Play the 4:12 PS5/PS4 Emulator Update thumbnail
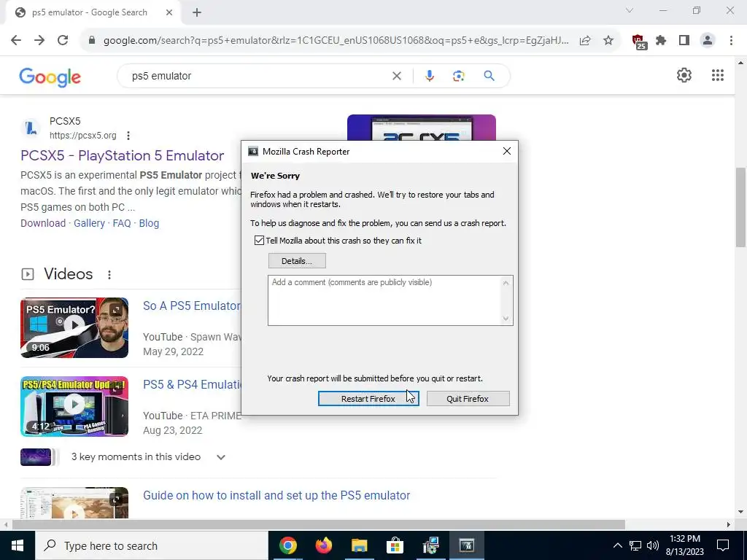This screenshot has height=560, width=747. click(x=74, y=406)
